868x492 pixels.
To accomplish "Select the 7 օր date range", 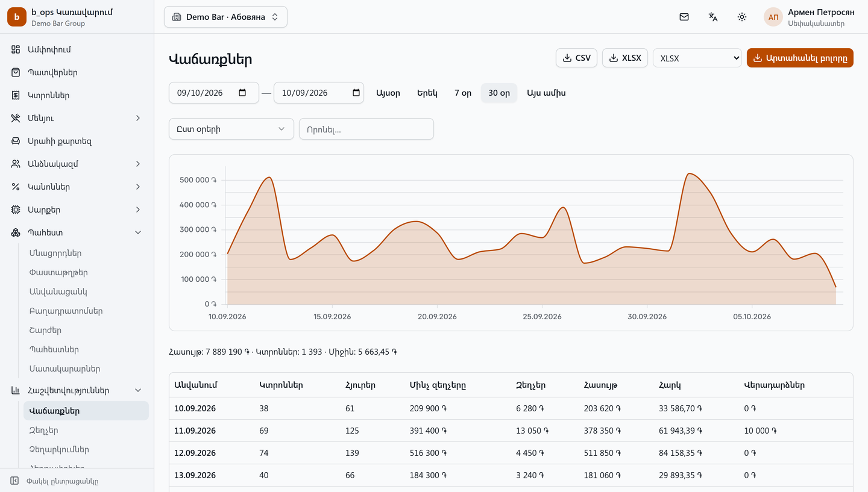I will pyautogui.click(x=463, y=93).
